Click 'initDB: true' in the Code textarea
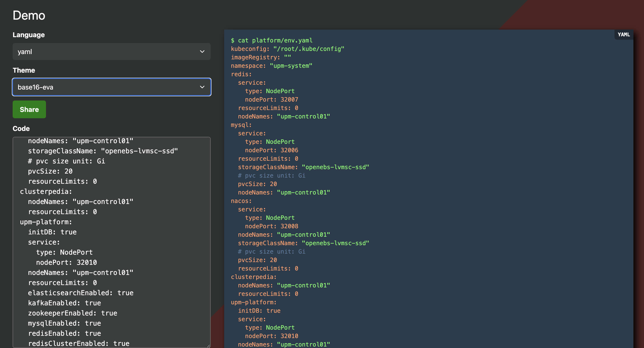 pyautogui.click(x=52, y=232)
